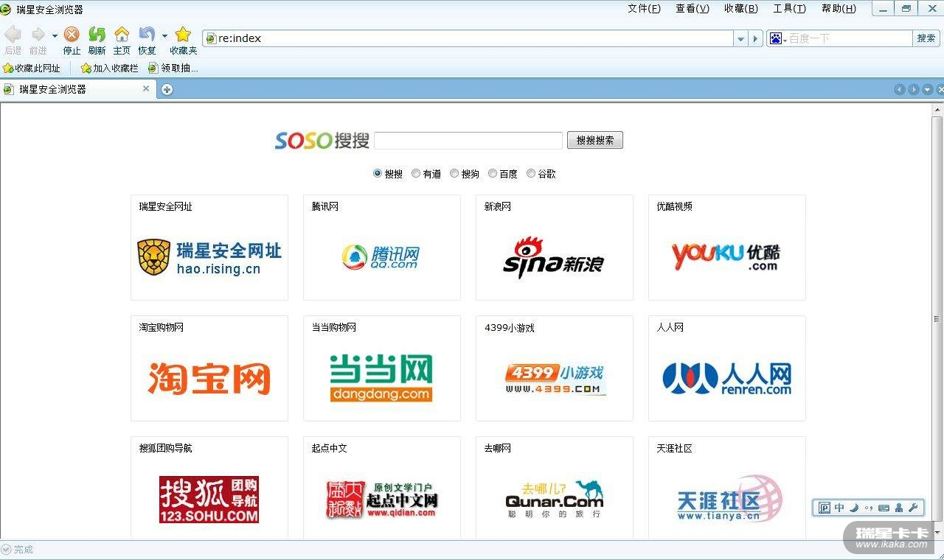
Task: Select the 谷歌 radio button
Action: [x=531, y=174]
